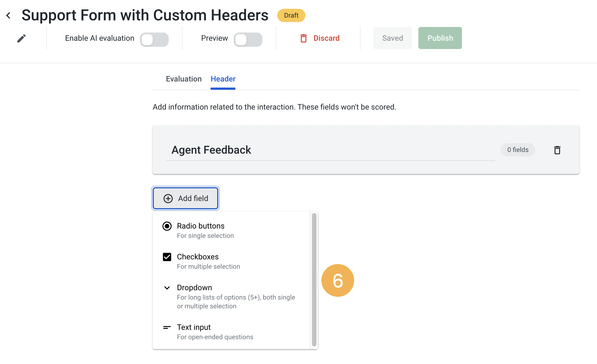Switch to the Evaluation tab
This screenshot has width=597, height=364.
[x=184, y=79]
